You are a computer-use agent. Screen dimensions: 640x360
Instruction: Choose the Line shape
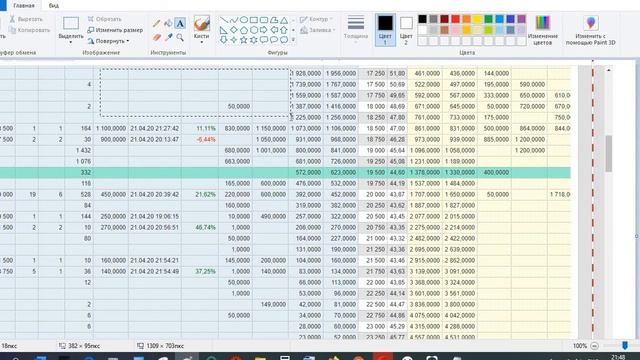224,20
